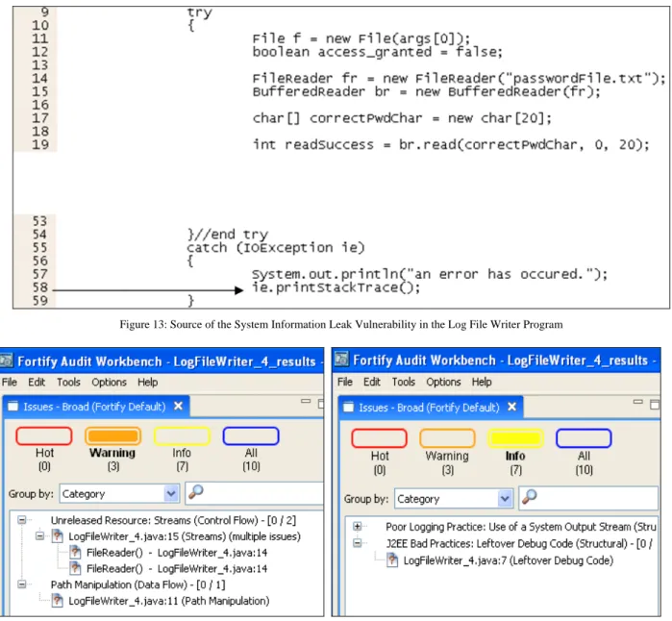
Task: Open Options menu in right Fortify window
Action: [x=443, y=382]
